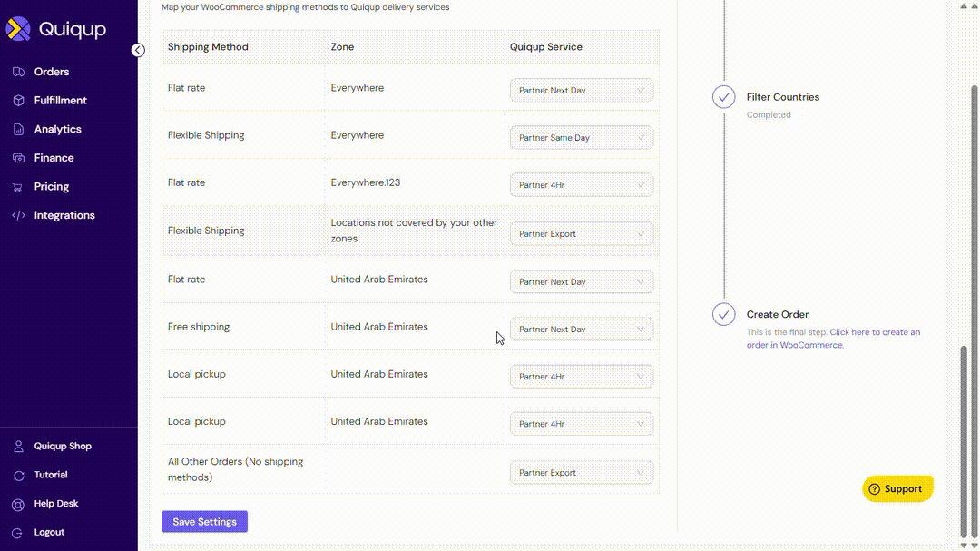Screen dimensions: 980x551
Task: Open service dropdown for Free shipping row
Action: coord(582,329)
